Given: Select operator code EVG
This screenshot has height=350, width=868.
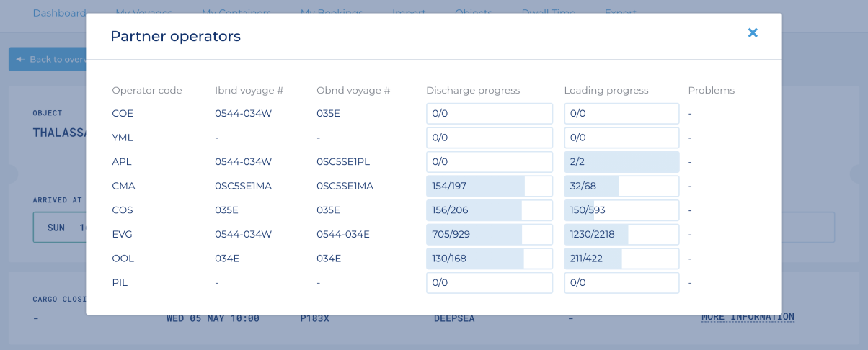Looking at the screenshot, I should click(123, 234).
